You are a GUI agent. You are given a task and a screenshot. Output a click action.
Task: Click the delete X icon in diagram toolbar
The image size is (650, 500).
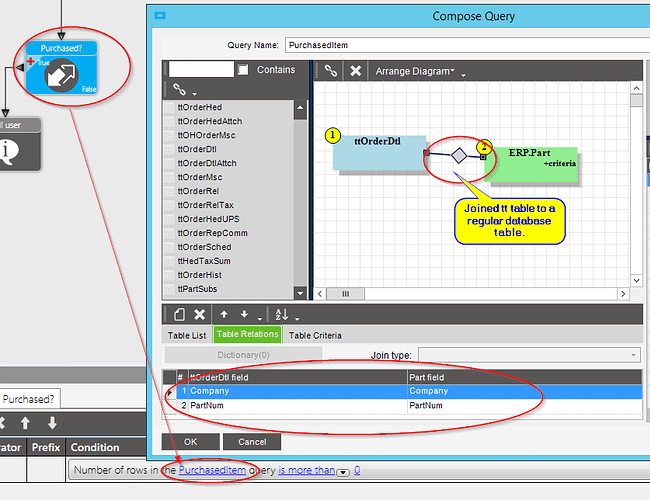[x=355, y=71]
